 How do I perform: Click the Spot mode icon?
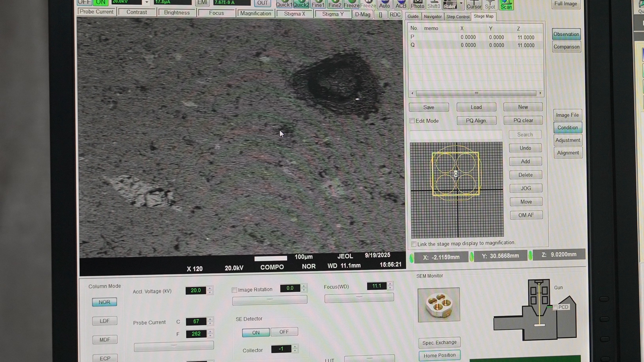(490, 5)
